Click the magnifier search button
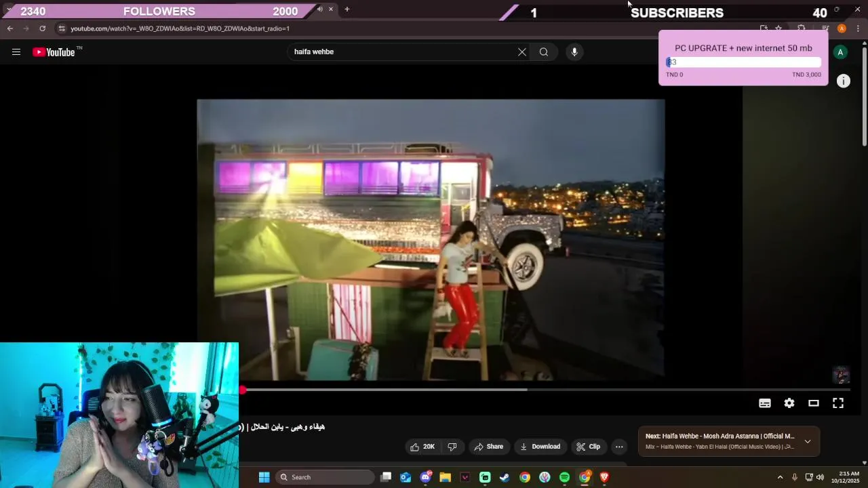The width and height of the screenshot is (868, 488). 544,52
